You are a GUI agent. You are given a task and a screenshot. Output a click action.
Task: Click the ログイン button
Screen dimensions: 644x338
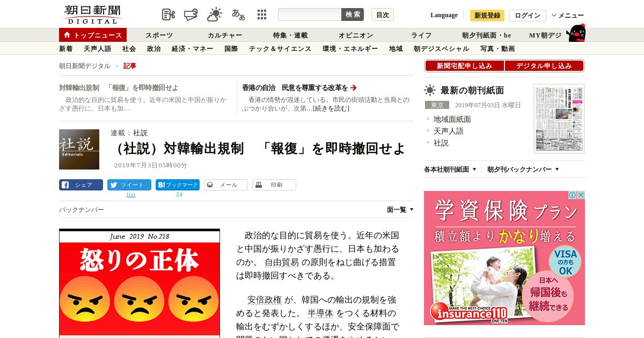tap(528, 15)
